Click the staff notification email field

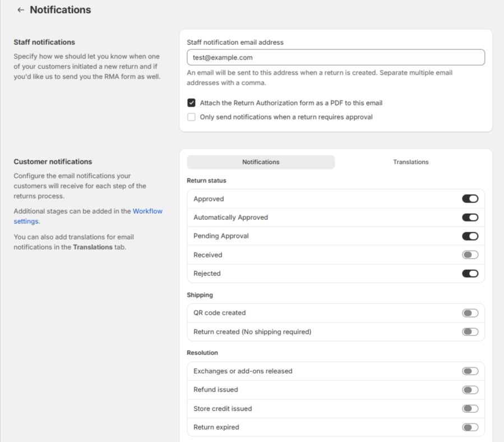pos(335,57)
